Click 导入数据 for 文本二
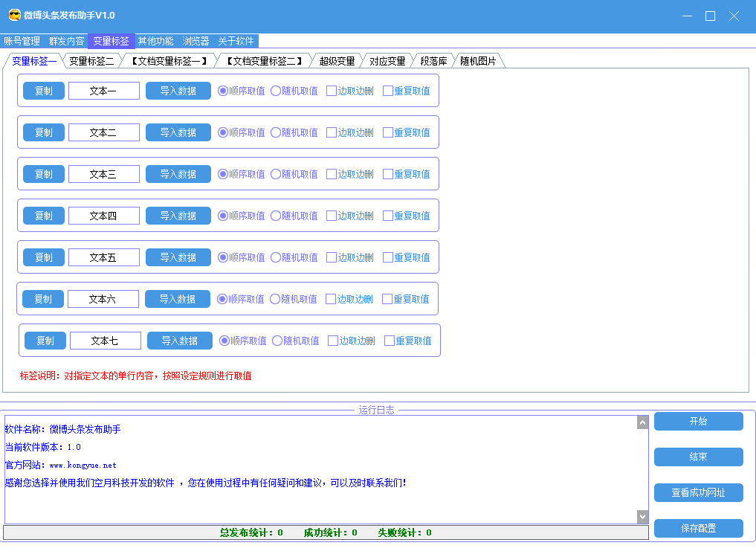 point(178,132)
